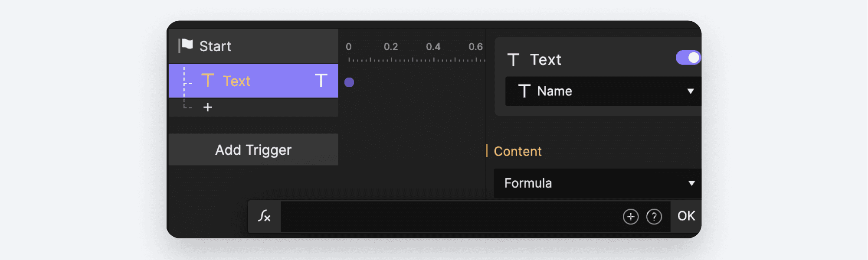Click the T icon at the right of the Text row
The image size is (868, 260).
pos(321,80)
